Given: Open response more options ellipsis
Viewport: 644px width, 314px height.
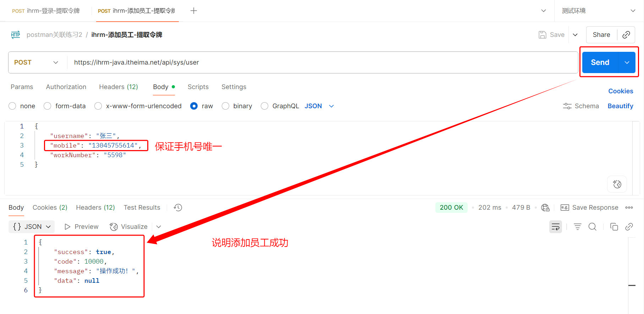Looking at the screenshot, I should point(629,208).
